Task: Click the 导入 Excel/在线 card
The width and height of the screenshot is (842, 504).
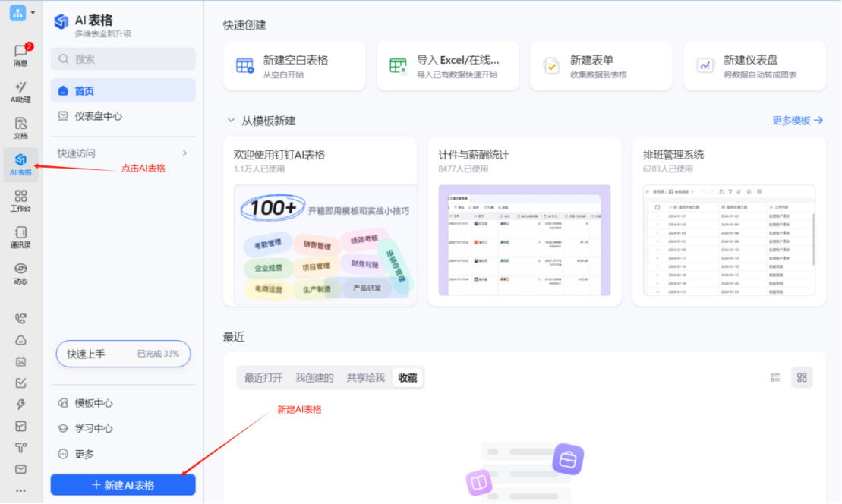Action: pos(448,65)
